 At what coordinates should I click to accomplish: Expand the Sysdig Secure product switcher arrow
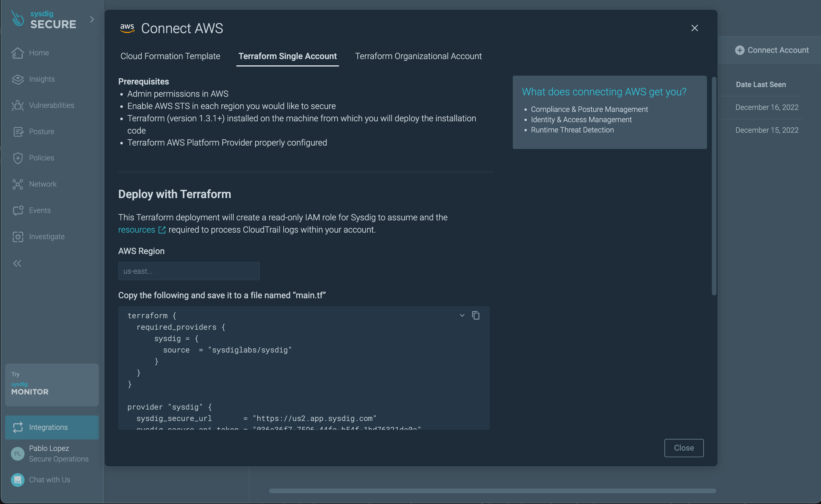tap(92, 20)
